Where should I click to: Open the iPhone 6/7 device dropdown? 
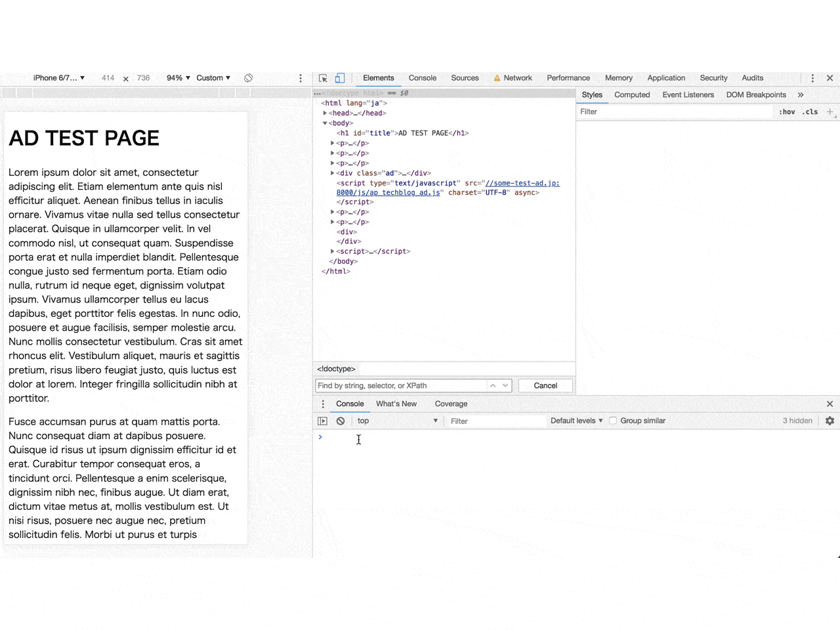tap(58, 78)
